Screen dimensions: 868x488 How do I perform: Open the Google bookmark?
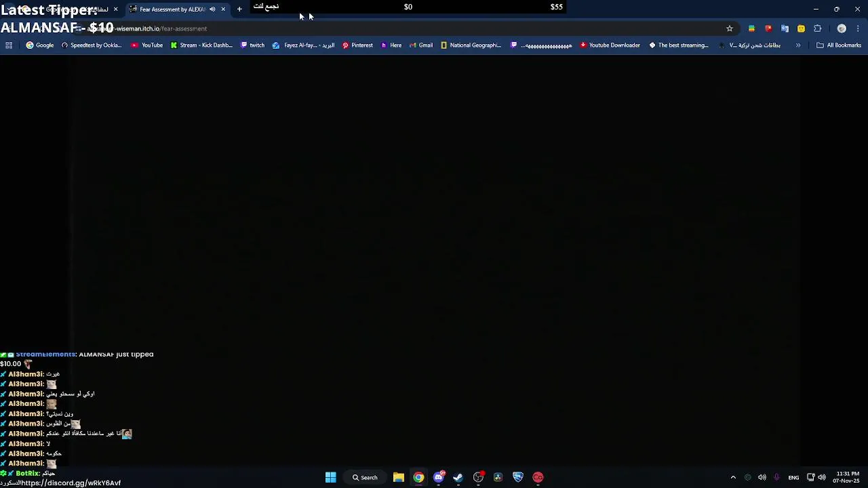tap(40, 45)
